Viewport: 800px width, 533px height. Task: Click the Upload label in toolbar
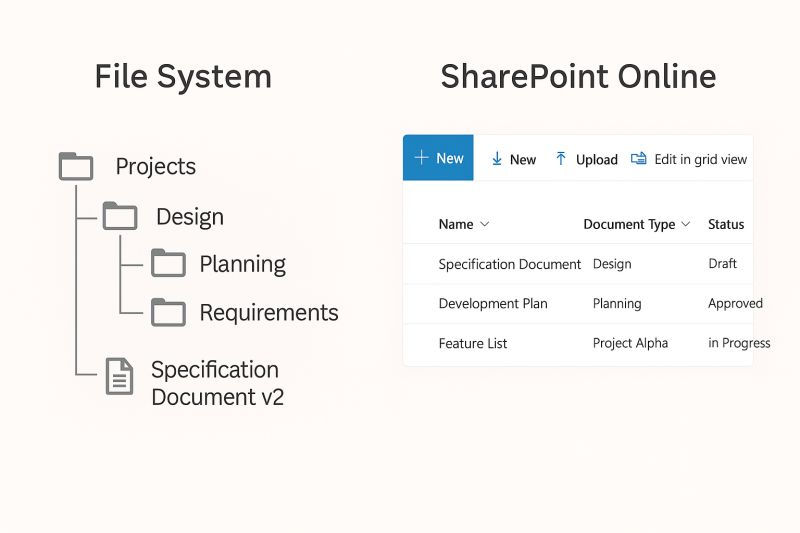pyautogui.click(x=597, y=160)
